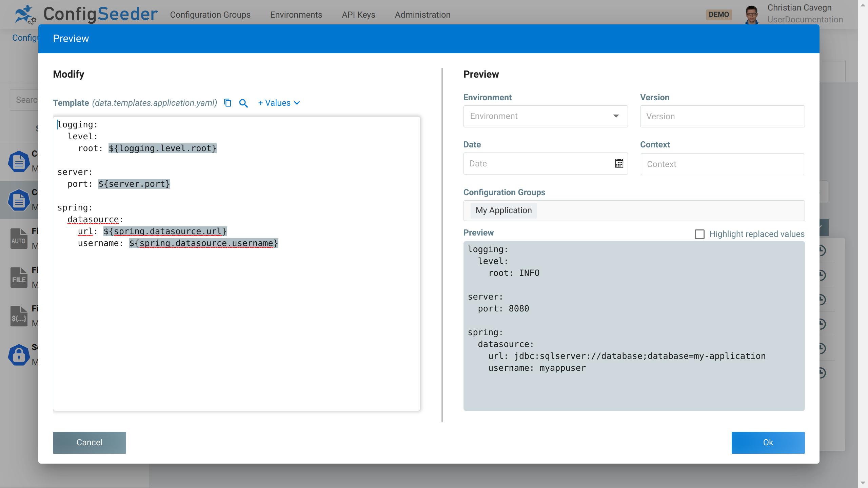This screenshot has height=488, width=868.
Task: Select the AUTO file entry in the sidebar
Action: (x=19, y=239)
